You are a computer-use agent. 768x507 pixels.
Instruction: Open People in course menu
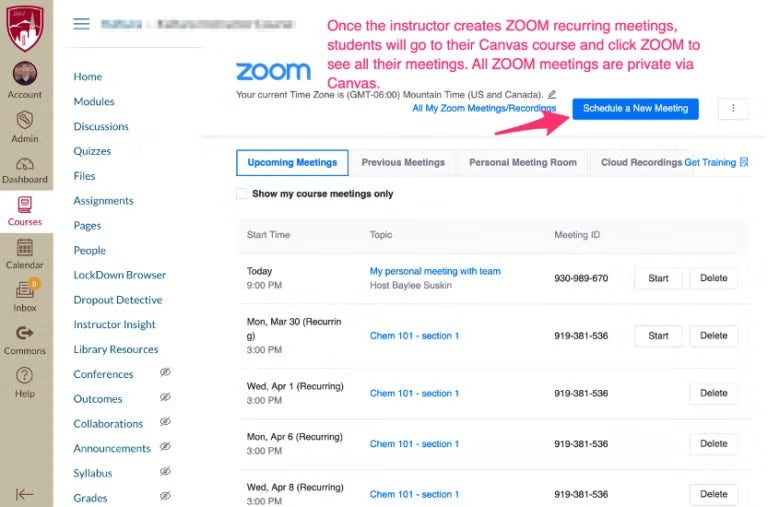point(90,251)
